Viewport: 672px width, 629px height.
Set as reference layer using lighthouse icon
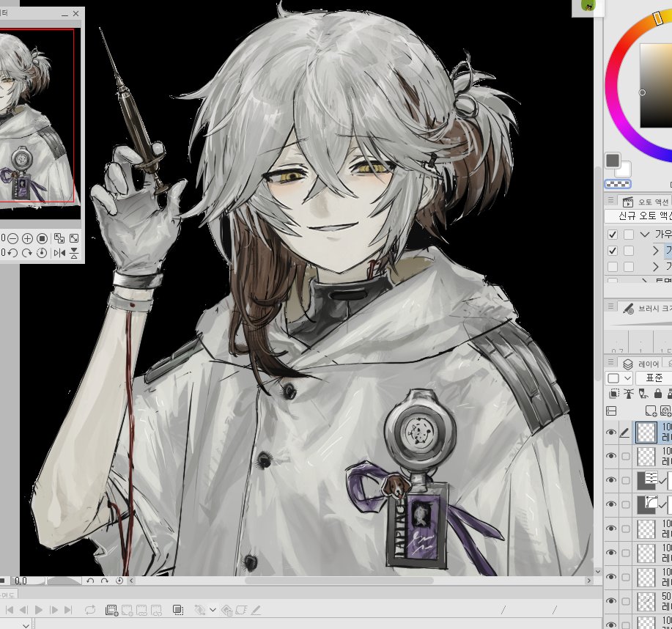pos(629,394)
